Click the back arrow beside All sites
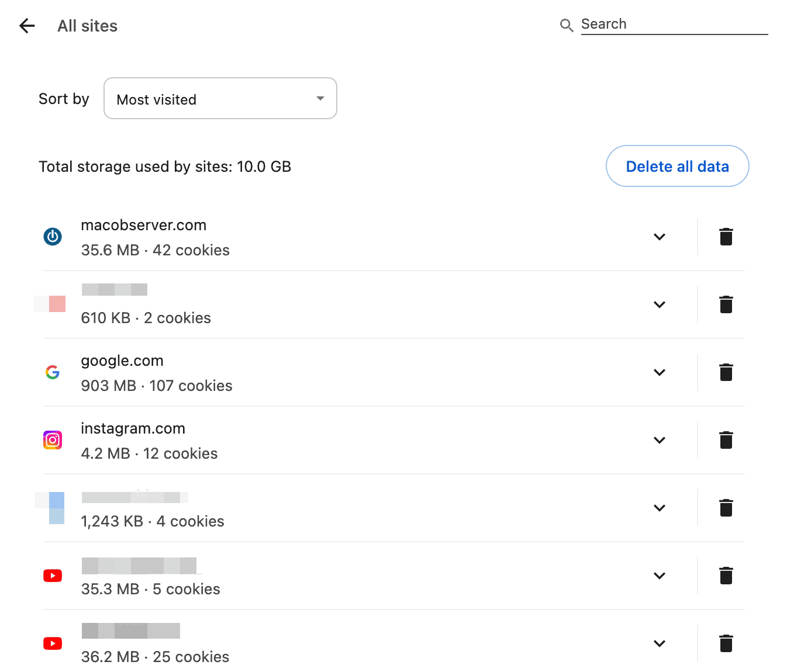 (x=27, y=26)
